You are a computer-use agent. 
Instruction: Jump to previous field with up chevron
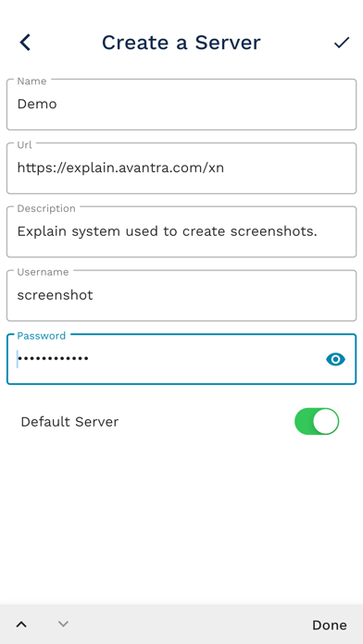[x=21, y=625]
